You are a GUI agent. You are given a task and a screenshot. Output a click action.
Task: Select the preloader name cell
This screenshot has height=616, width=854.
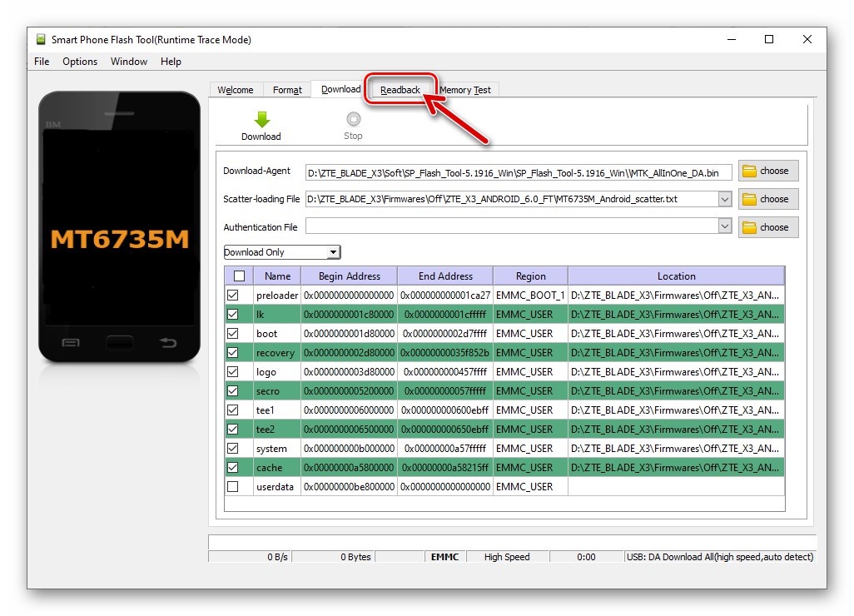pyautogui.click(x=277, y=296)
